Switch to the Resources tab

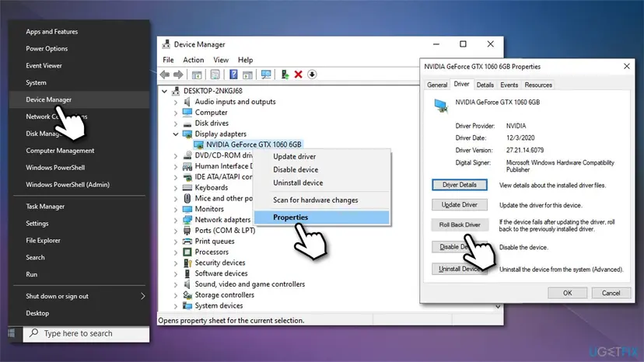538,85
